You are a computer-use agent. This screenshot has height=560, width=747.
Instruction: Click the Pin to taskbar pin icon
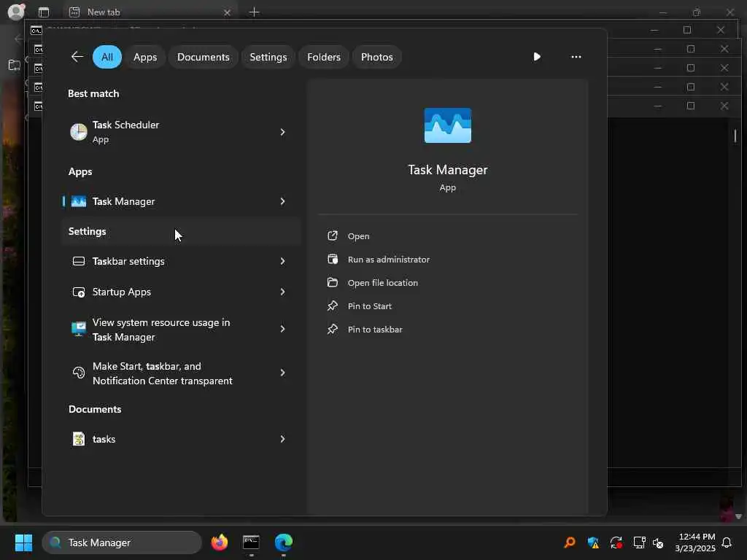point(333,329)
